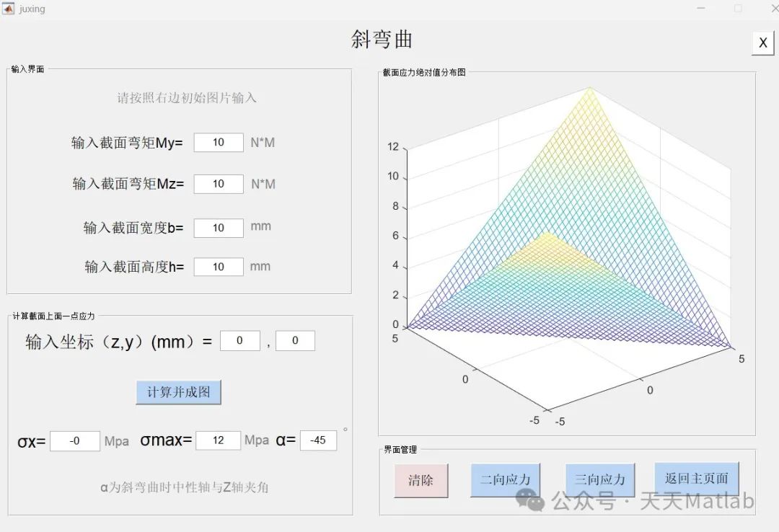Click the My bending moment input field
779x532 pixels.
click(219, 143)
